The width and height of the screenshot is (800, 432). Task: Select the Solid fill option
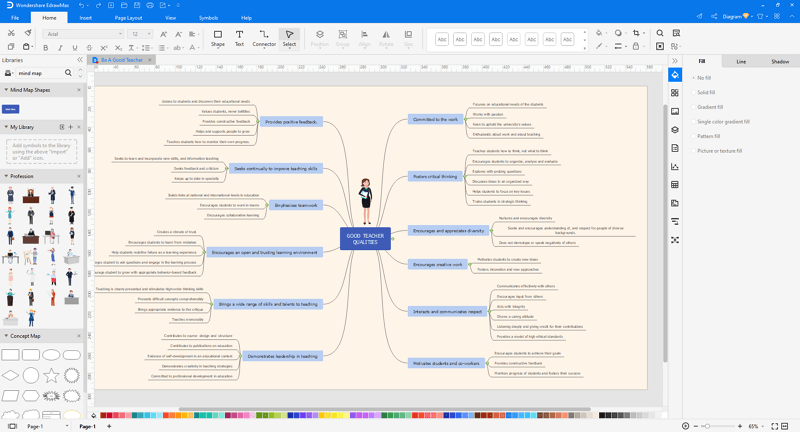point(706,93)
